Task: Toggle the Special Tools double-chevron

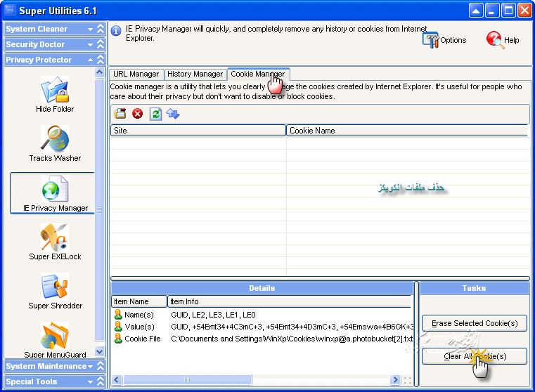Action: pos(101,381)
